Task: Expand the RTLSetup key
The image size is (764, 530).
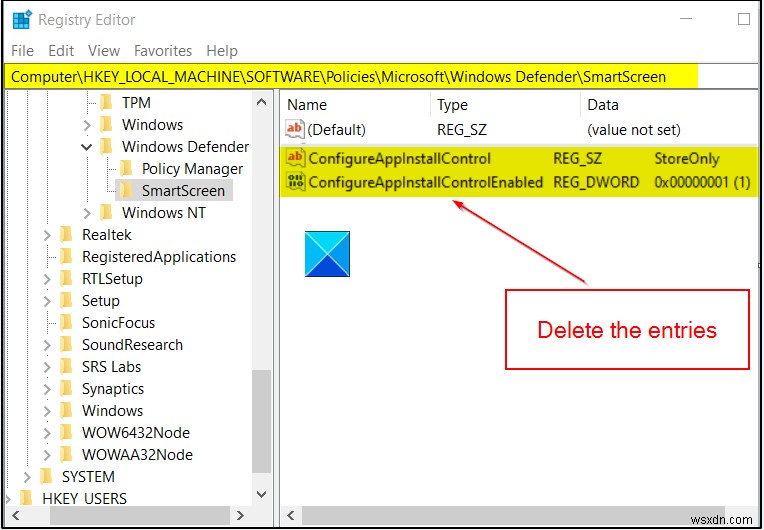Action: [47, 279]
